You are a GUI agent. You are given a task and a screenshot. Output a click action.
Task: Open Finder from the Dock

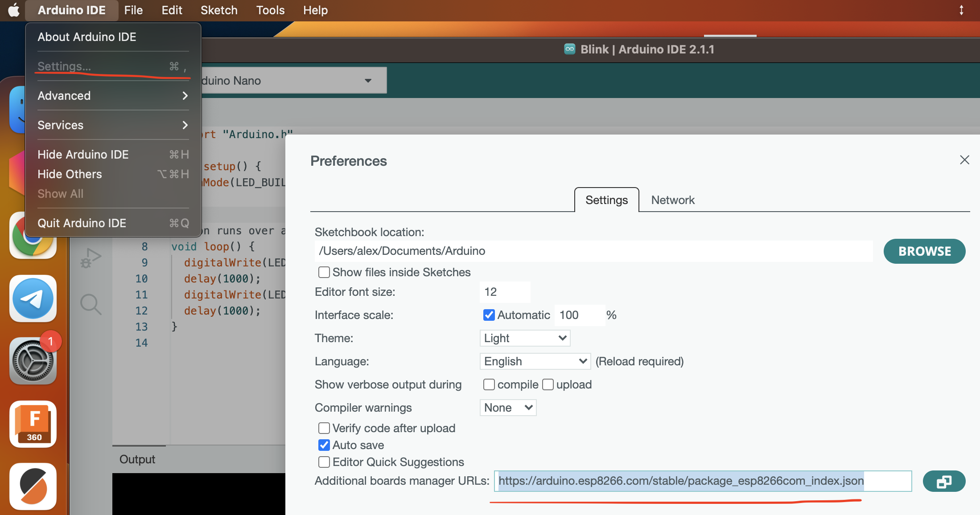click(18, 110)
